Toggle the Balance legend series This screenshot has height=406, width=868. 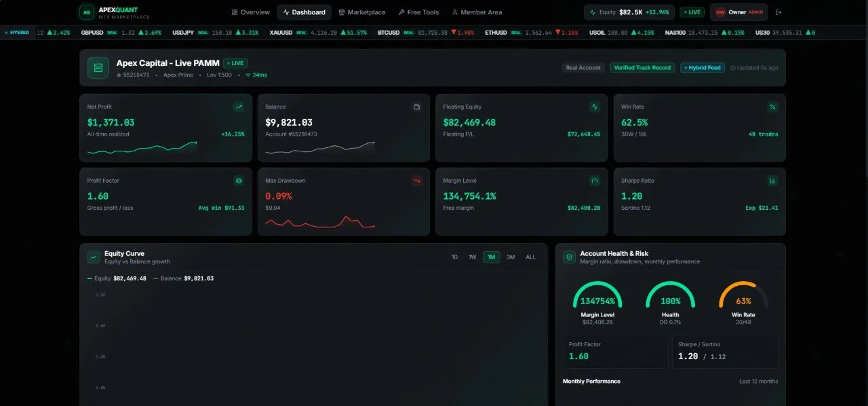pos(183,278)
